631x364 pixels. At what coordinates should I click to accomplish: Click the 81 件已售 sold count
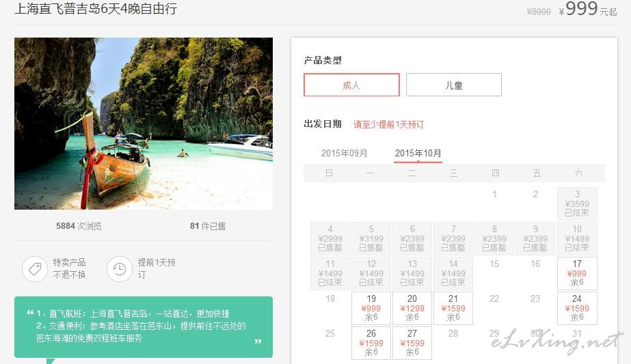[x=208, y=226]
